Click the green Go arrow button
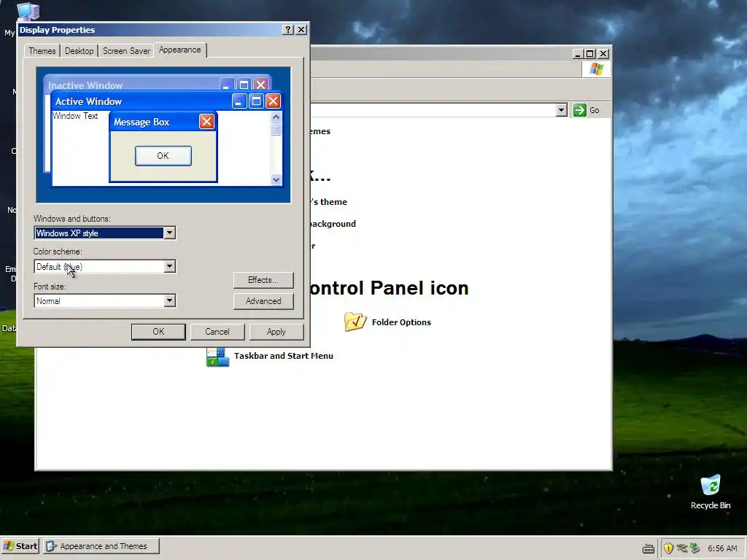The width and height of the screenshot is (747, 560). tap(580, 110)
